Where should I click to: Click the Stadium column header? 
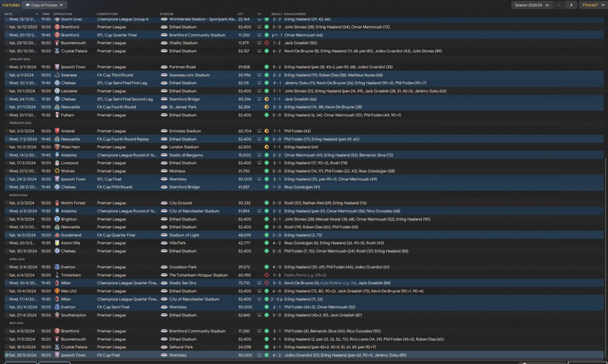pyautogui.click(x=166, y=14)
